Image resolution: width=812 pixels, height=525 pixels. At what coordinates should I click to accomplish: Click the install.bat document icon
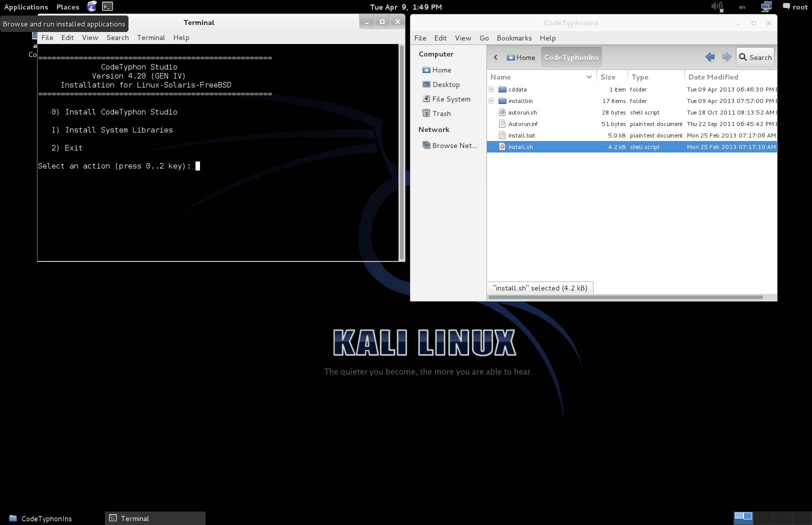[x=502, y=135]
